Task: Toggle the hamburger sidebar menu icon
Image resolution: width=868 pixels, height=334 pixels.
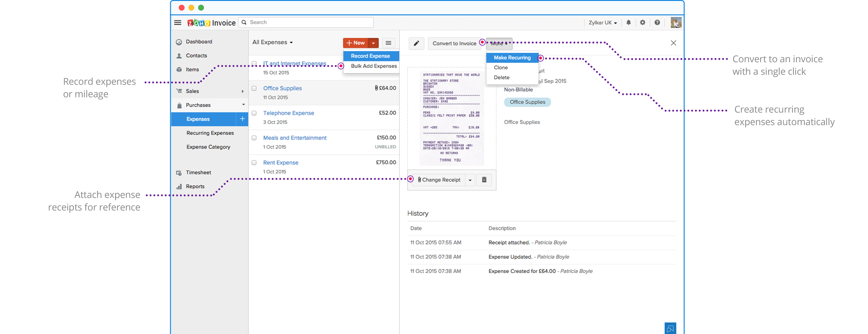Action: [178, 23]
